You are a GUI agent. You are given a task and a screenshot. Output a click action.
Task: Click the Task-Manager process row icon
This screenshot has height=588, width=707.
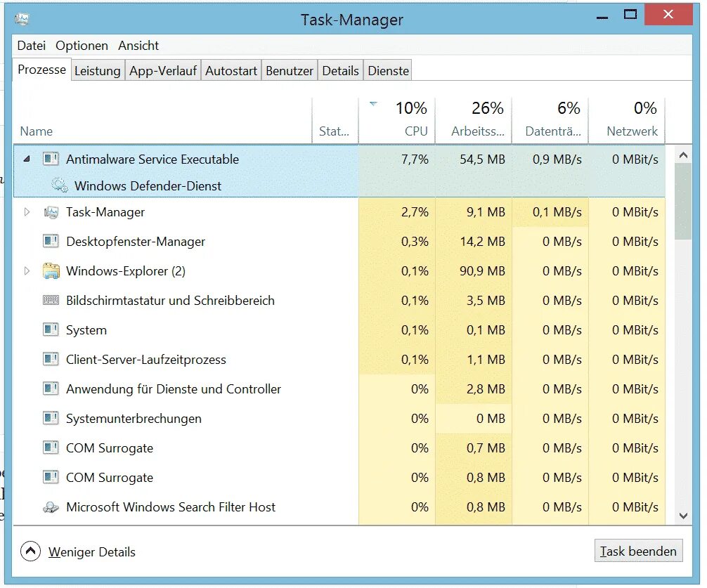pyautogui.click(x=51, y=211)
